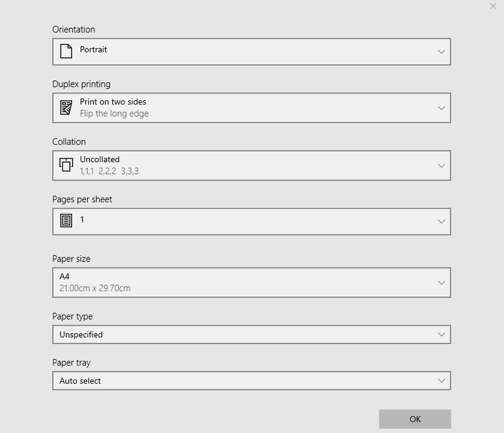
Task: Close the print settings dialog with X
Action: click(493, 6)
